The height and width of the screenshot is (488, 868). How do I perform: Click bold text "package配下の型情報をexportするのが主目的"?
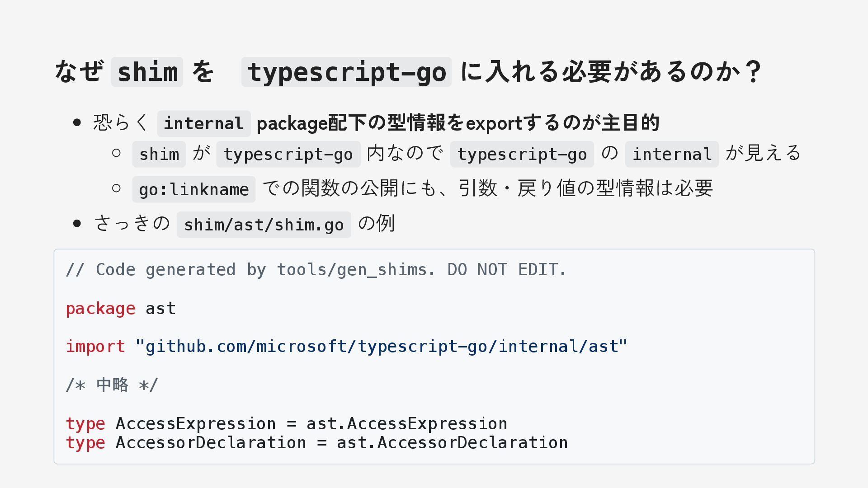coord(458,123)
